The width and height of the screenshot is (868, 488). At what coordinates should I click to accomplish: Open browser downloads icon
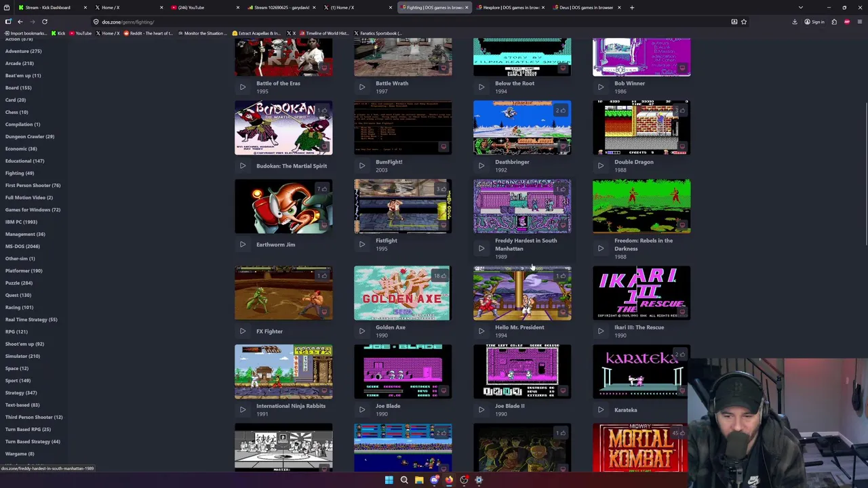[795, 22]
